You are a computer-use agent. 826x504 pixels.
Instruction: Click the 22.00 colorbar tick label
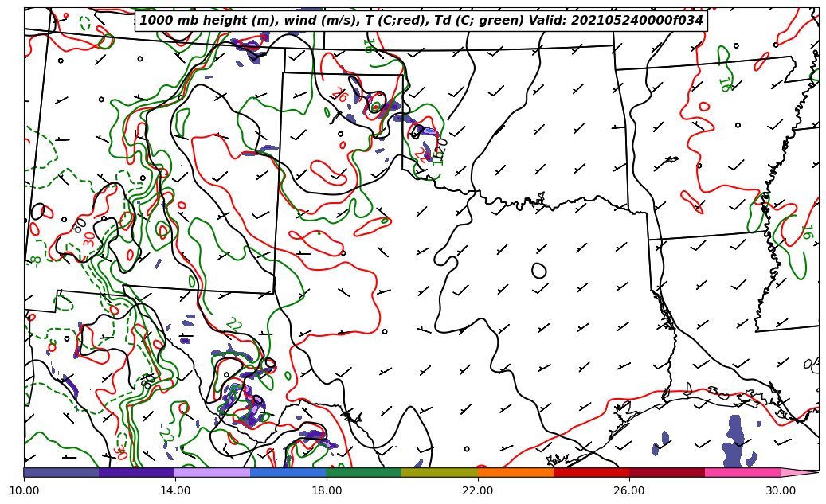478,491
